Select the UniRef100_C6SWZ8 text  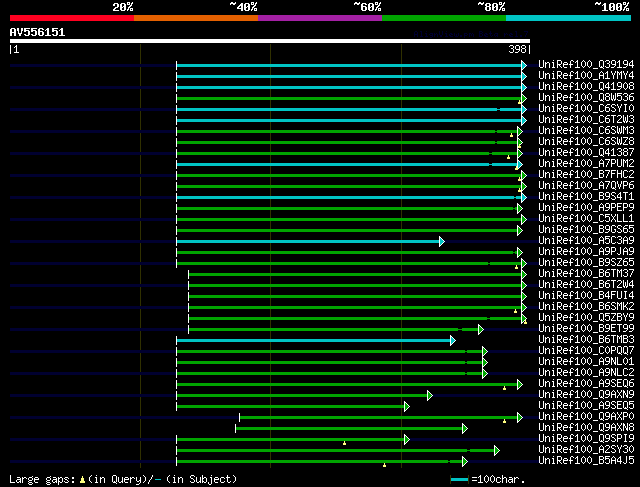pos(586,142)
